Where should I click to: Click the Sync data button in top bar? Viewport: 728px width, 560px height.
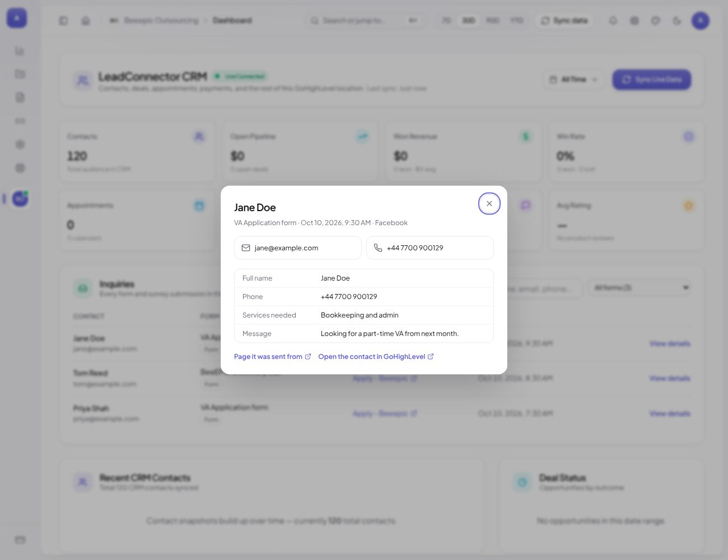(x=564, y=21)
